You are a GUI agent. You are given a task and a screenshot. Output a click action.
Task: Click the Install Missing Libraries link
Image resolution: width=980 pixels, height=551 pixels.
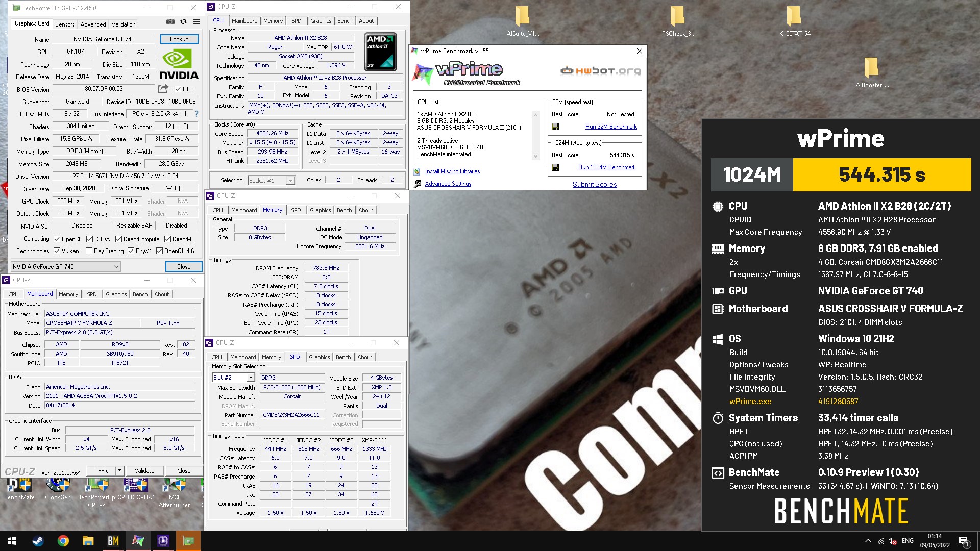452,171
